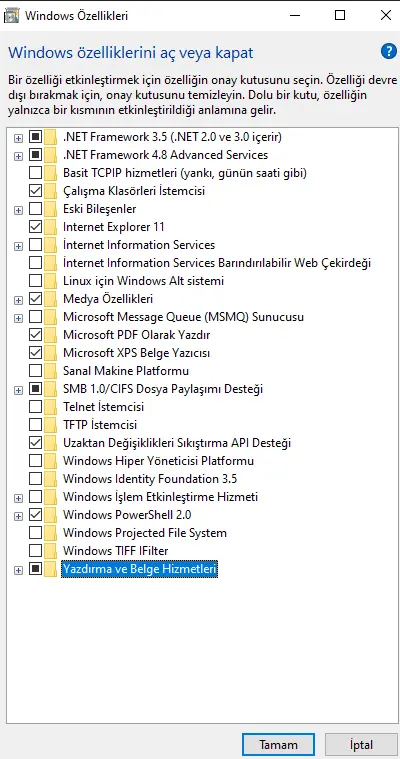
Task: Toggle the Yazdırma ve Belge Hizmetleri checkbox
Action: click(35, 569)
